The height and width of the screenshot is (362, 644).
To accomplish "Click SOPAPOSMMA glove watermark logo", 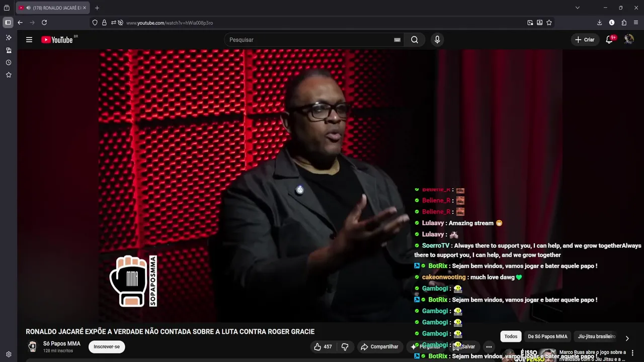I will pyautogui.click(x=133, y=281).
